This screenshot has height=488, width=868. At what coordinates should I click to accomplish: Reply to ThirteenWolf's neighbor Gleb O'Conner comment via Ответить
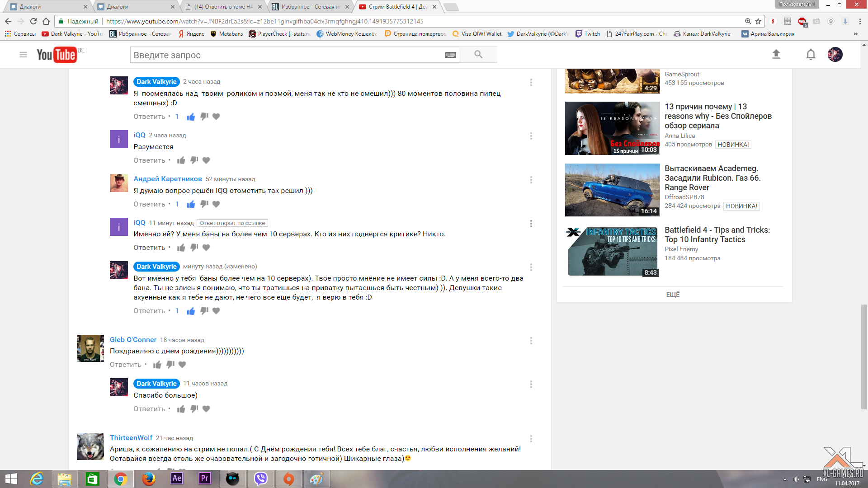point(126,365)
